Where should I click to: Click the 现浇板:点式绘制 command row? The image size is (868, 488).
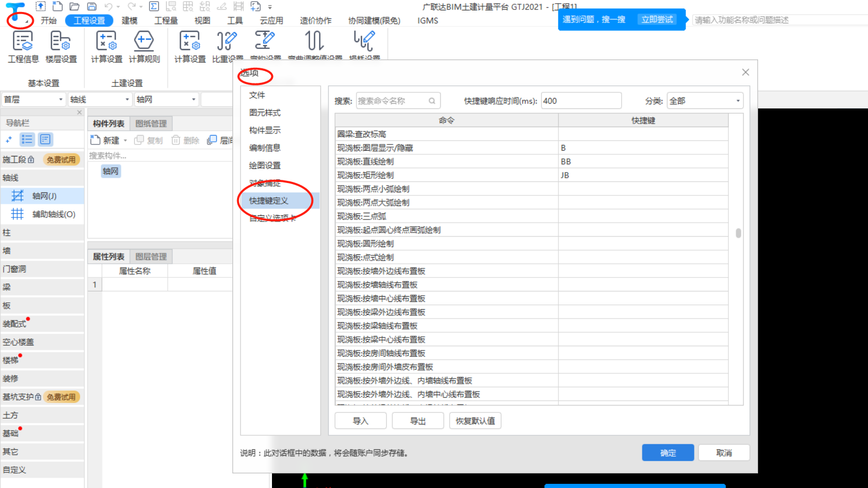tap(447, 258)
